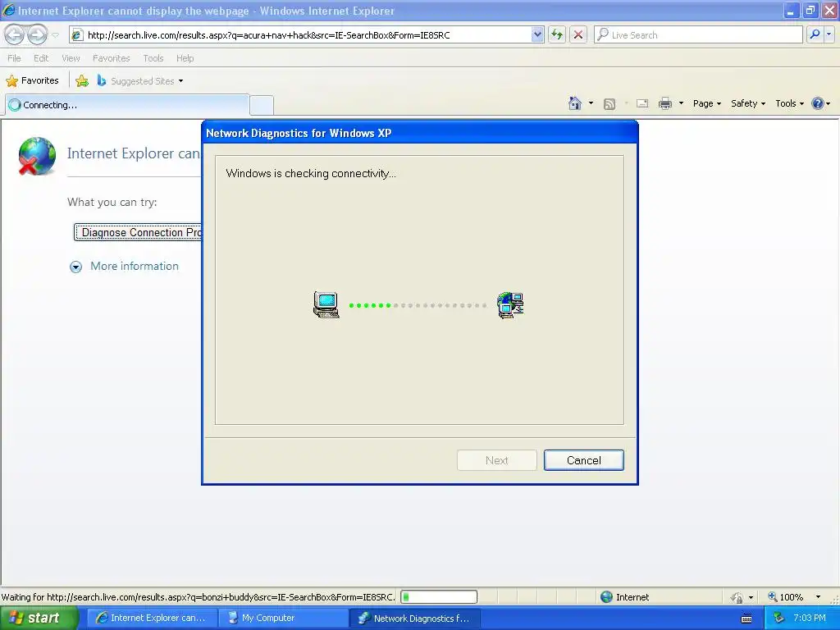Click the red Stop loading icon
Image resolution: width=840 pixels, height=630 pixels.
coord(578,34)
